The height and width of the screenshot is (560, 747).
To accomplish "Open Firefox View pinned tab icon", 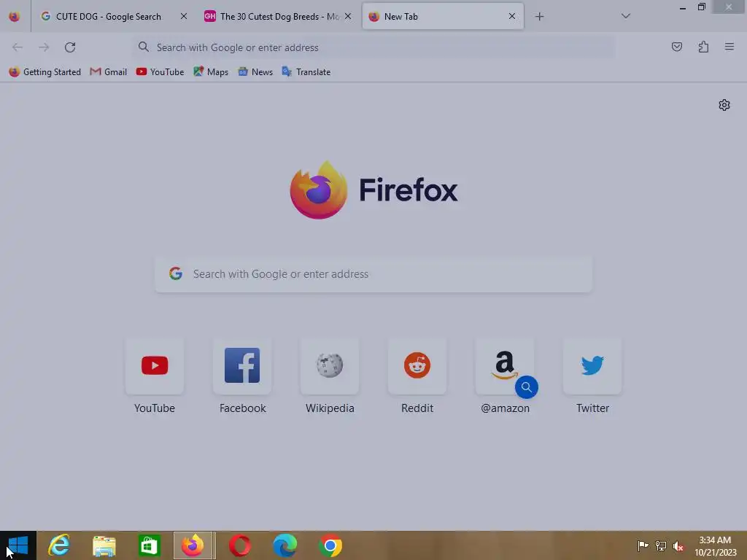I will (x=15, y=16).
